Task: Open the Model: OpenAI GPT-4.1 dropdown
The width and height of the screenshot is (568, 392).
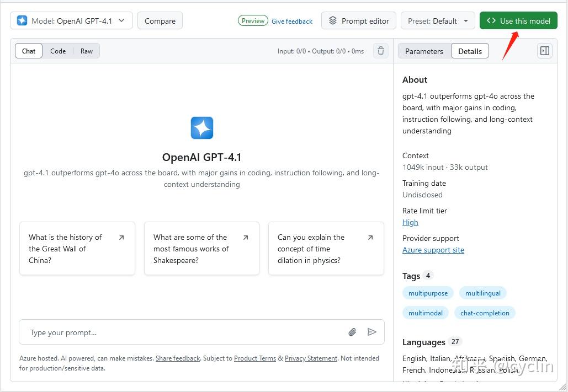Action: tap(71, 21)
